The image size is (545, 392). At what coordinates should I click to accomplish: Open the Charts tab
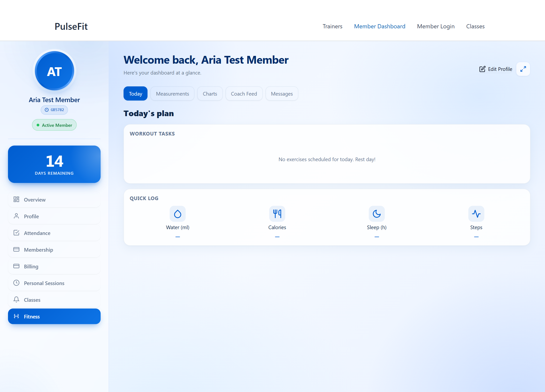tap(210, 94)
